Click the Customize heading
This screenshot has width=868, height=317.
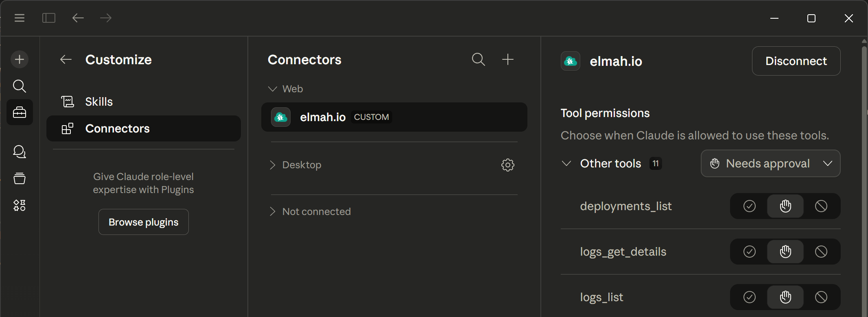pyautogui.click(x=118, y=60)
